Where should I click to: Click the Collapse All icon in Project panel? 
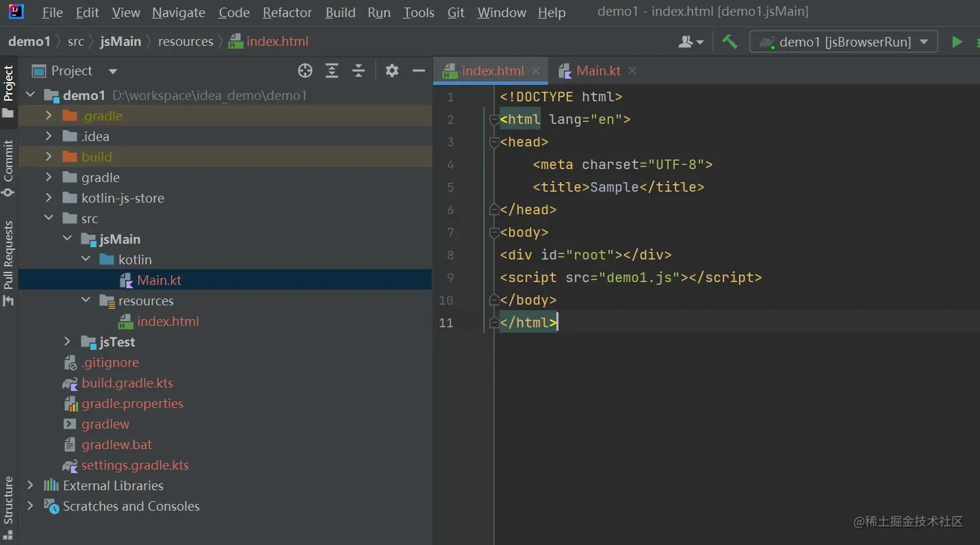point(358,71)
